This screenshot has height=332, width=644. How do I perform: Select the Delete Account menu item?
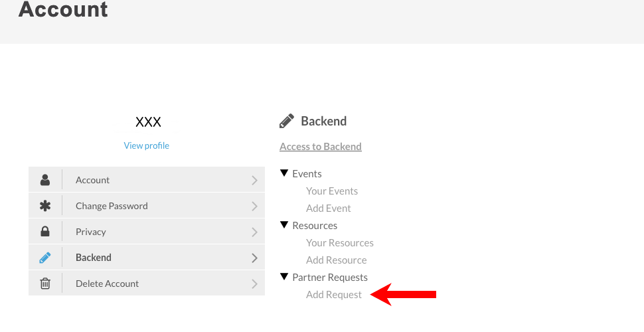[107, 284]
